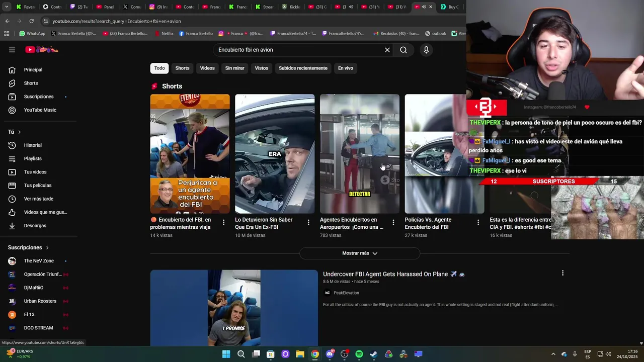Switch to the Kickle browser tab
The width and height of the screenshot is (644, 362).
click(291, 7)
